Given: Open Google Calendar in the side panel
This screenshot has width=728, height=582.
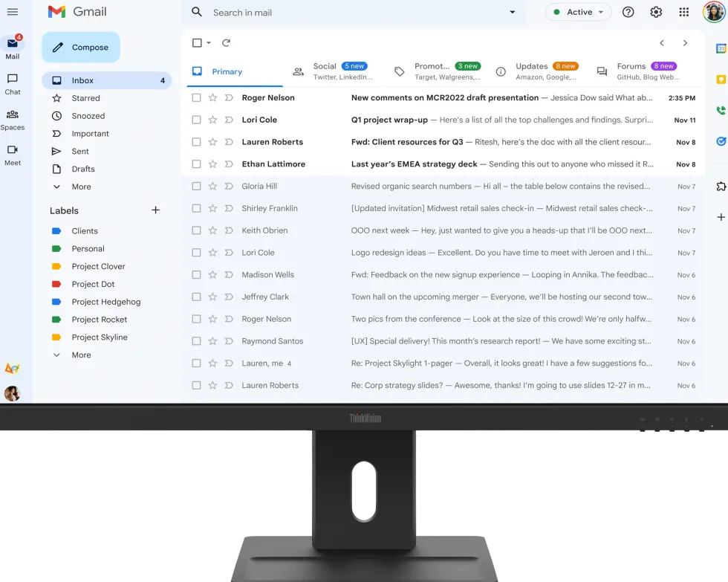Looking at the screenshot, I should click(x=721, y=48).
